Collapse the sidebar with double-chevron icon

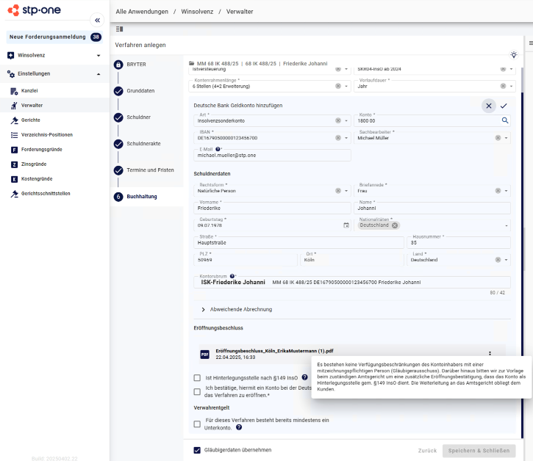point(97,20)
